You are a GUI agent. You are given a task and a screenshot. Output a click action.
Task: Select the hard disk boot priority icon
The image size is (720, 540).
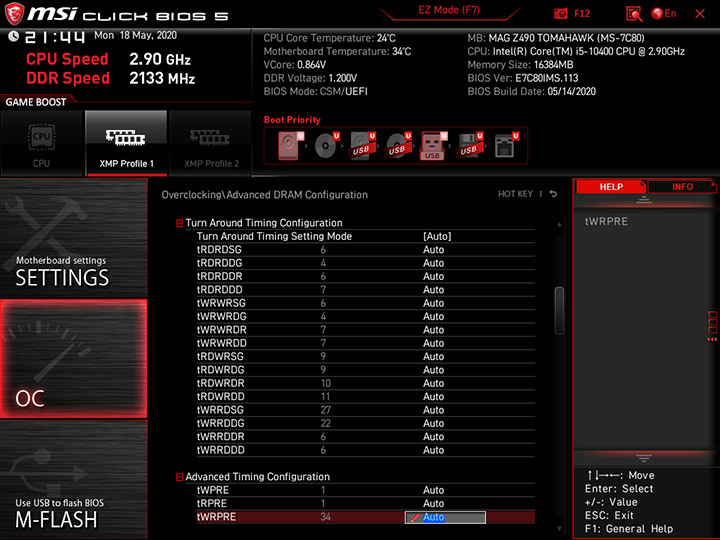pyautogui.click(x=291, y=146)
